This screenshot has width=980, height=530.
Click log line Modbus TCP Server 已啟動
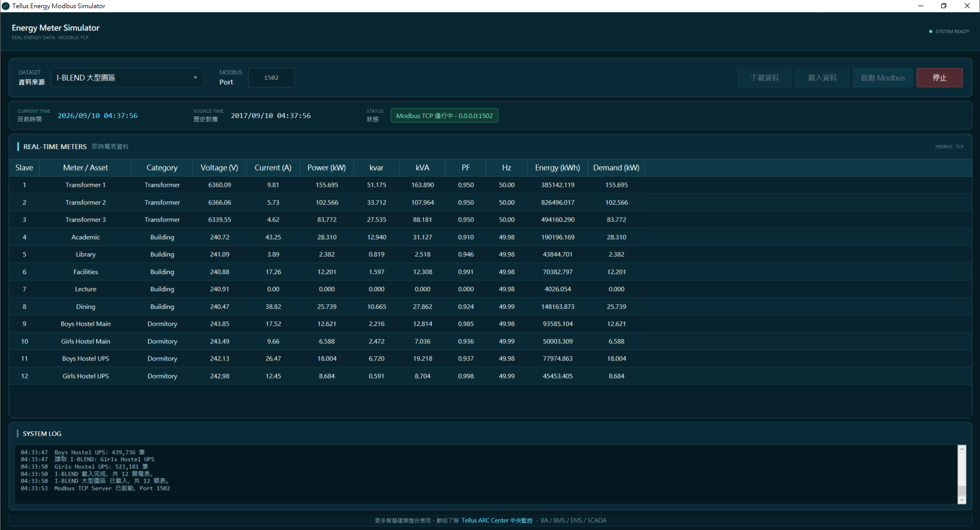click(x=95, y=489)
